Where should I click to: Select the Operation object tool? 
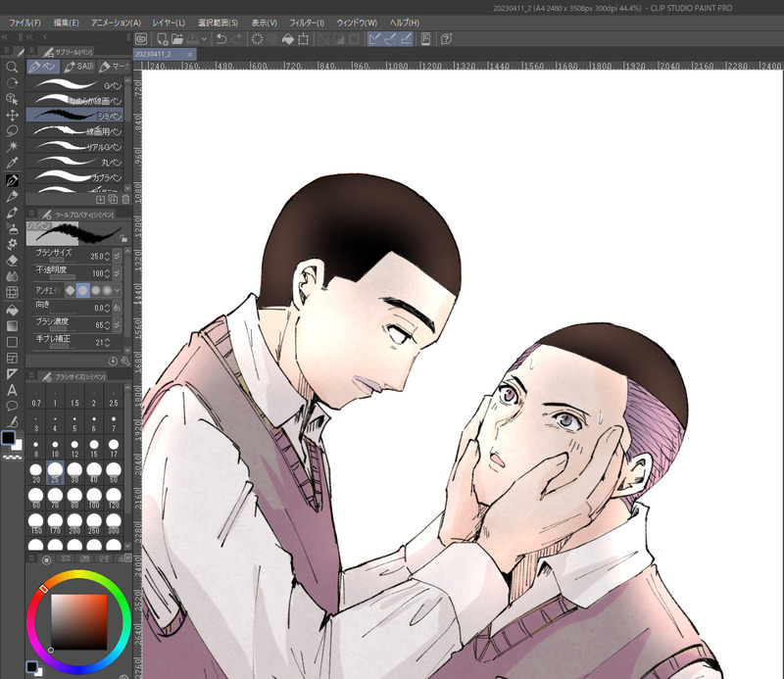tap(12, 99)
